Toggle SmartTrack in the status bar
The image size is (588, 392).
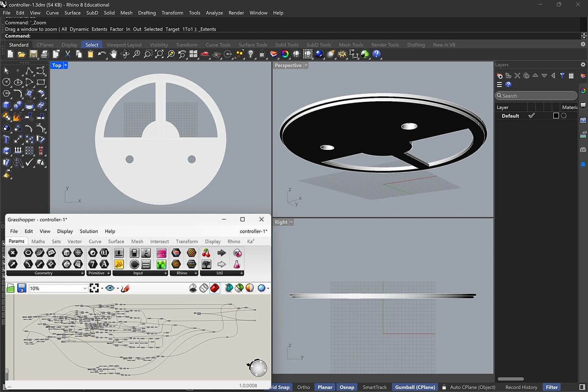[374, 387]
